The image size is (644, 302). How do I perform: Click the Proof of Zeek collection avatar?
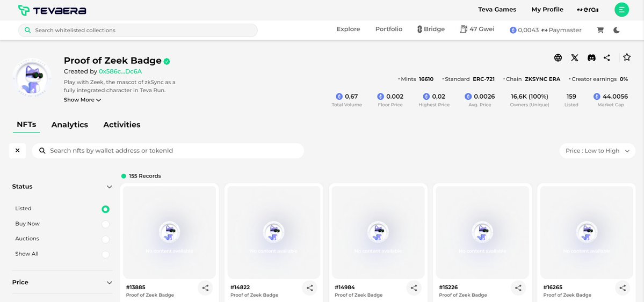click(32, 77)
